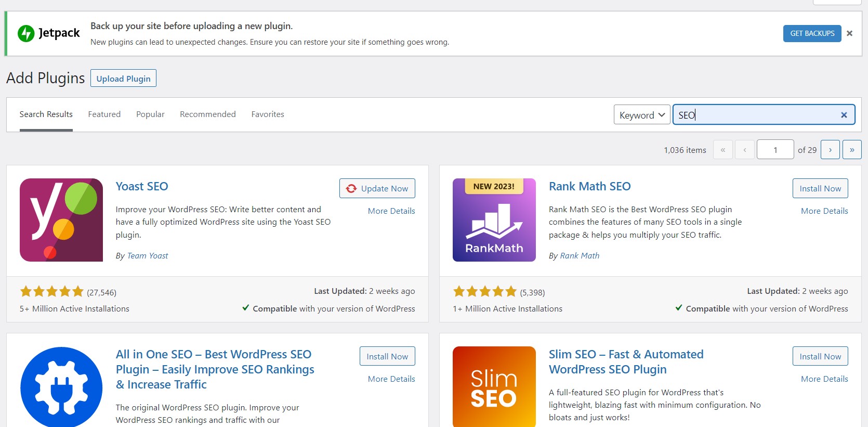
Task: Install the All in One SEO plugin
Action: click(387, 356)
